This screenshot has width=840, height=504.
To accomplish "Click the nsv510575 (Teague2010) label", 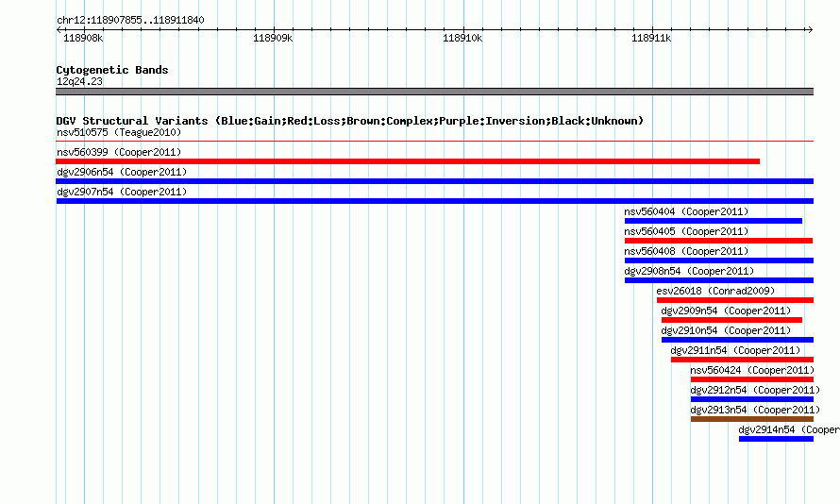I will pyautogui.click(x=119, y=132).
